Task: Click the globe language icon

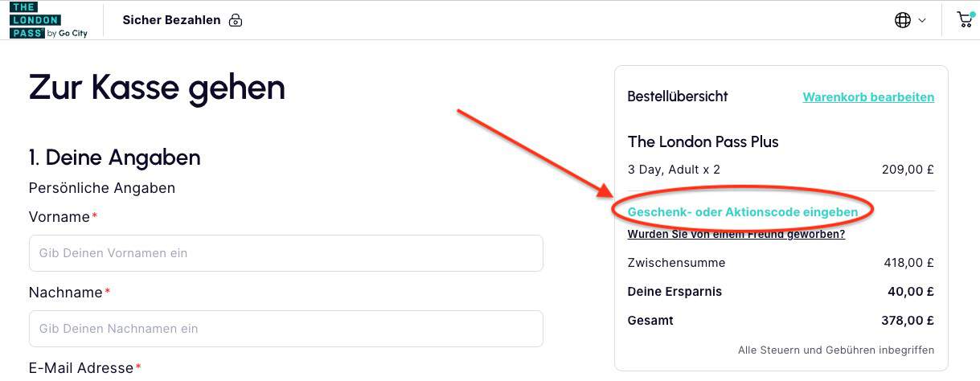Action: tap(903, 20)
